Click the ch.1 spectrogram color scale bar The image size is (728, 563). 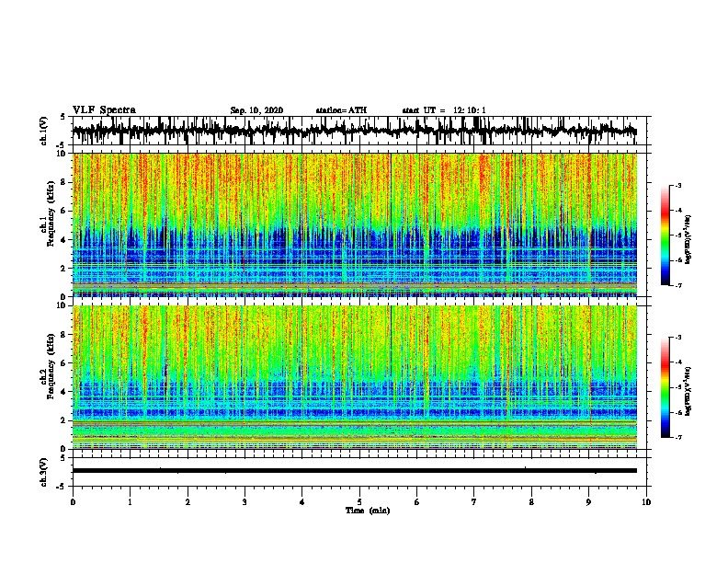tap(665, 236)
